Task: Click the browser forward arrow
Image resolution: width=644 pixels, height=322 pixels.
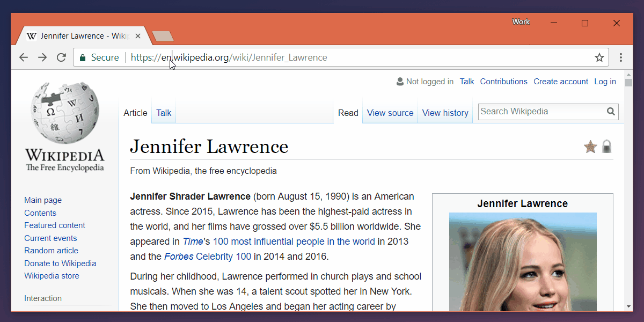Action: pyautogui.click(x=42, y=57)
